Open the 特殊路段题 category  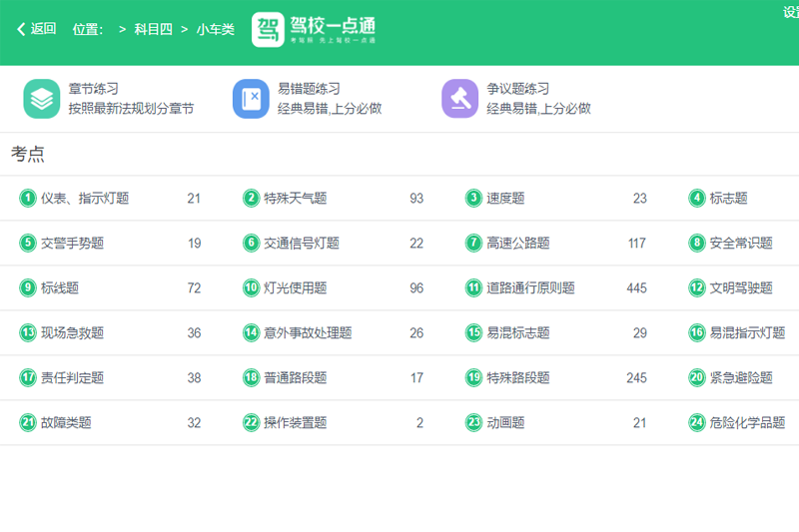(x=517, y=378)
